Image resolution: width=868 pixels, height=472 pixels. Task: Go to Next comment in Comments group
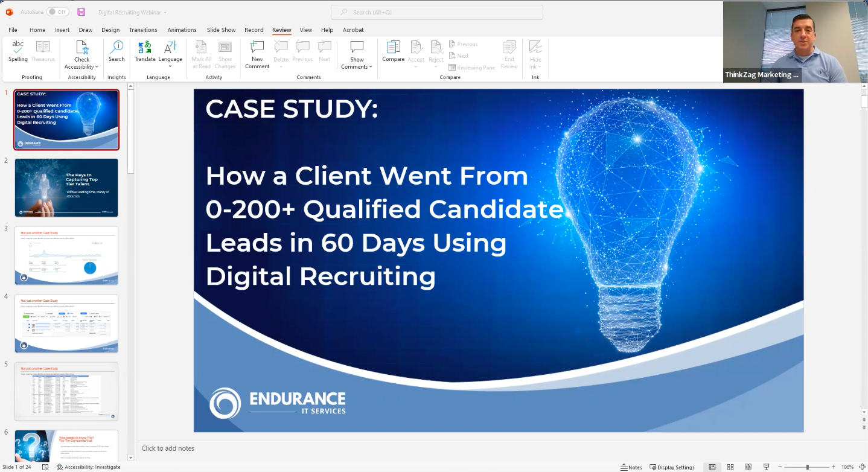click(x=325, y=51)
